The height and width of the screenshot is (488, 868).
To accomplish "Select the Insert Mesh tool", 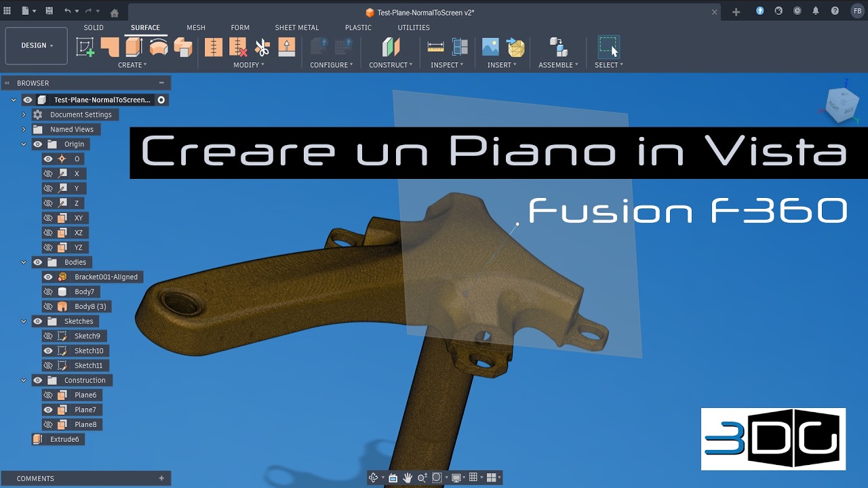I will point(515,47).
